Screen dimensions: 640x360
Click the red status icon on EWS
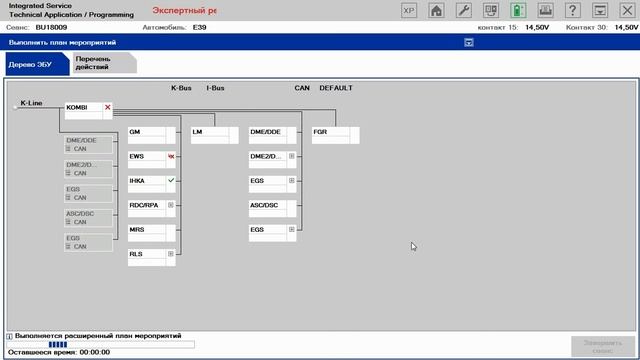171,156
